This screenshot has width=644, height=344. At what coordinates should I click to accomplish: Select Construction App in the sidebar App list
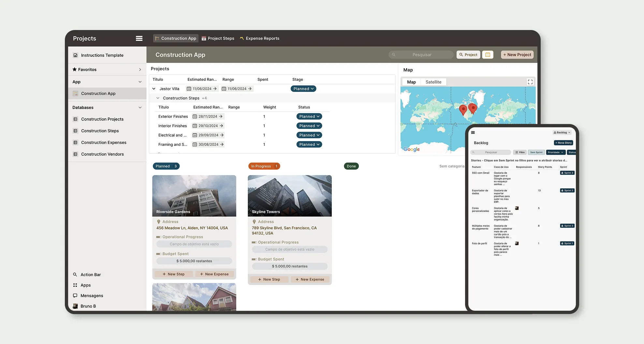(107, 93)
